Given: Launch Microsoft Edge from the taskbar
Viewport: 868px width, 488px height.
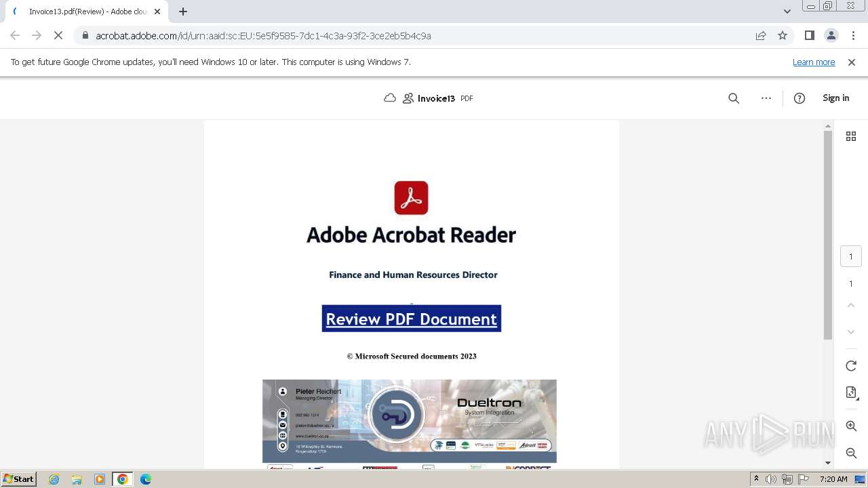Looking at the screenshot, I should click(x=146, y=479).
